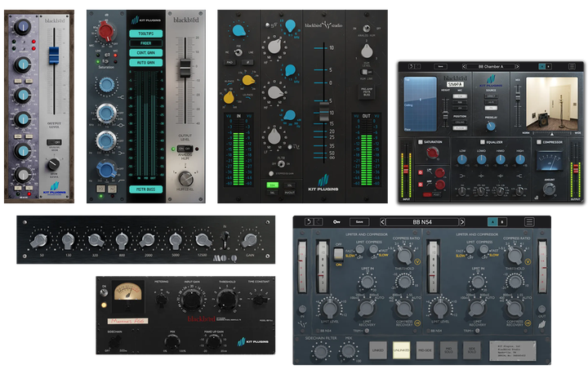Click the key license icon in BB N54

click(336, 221)
